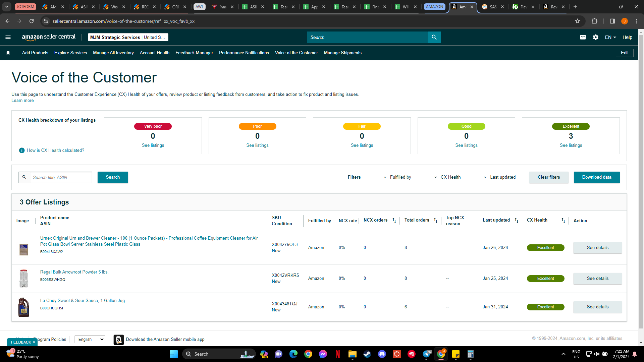Image resolution: width=644 pixels, height=362 pixels.
Task: Sort listings by Last updated column
Action: (517, 221)
